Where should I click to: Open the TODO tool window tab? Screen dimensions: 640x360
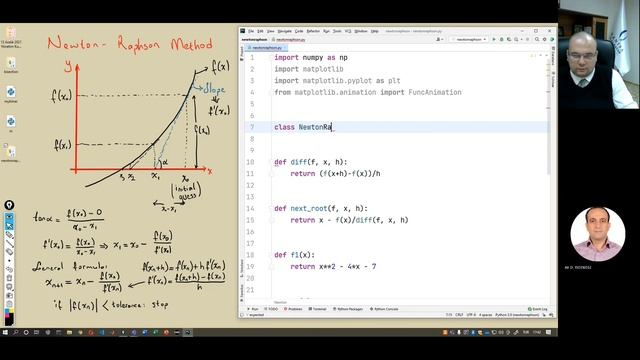(271, 309)
